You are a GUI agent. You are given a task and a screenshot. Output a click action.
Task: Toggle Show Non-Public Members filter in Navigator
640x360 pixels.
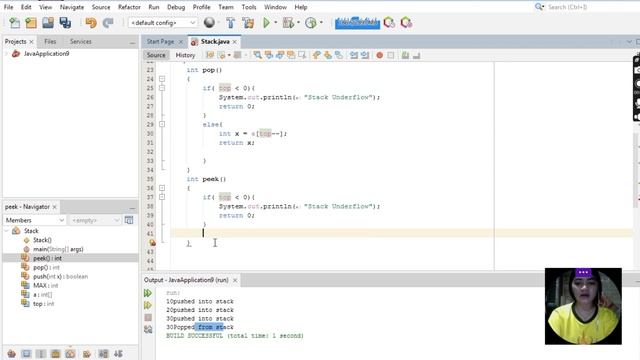[x=56, y=354]
